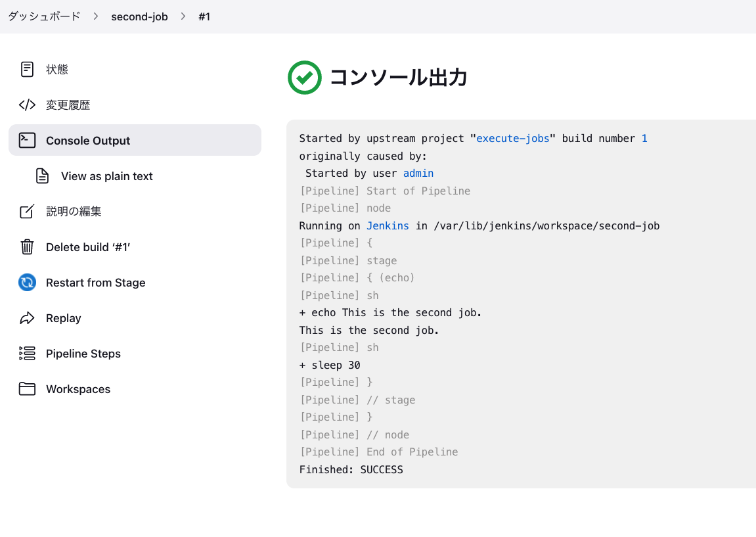The width and height of the screenshot is (756, 537).
Task: Navigate to ダッシュボード in the breadcrumb
Action: [43, 16]
